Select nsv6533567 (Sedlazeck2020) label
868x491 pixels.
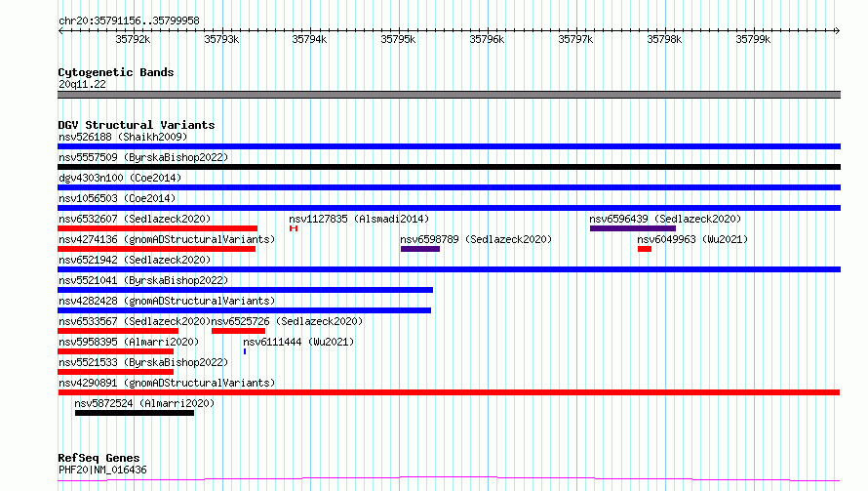click(135, 321)
